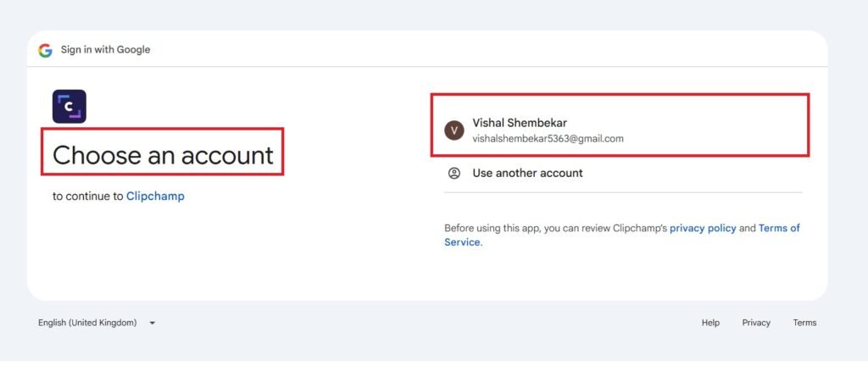Choose the Use another account option
868x365 pixels.
(x=527, y=173)
